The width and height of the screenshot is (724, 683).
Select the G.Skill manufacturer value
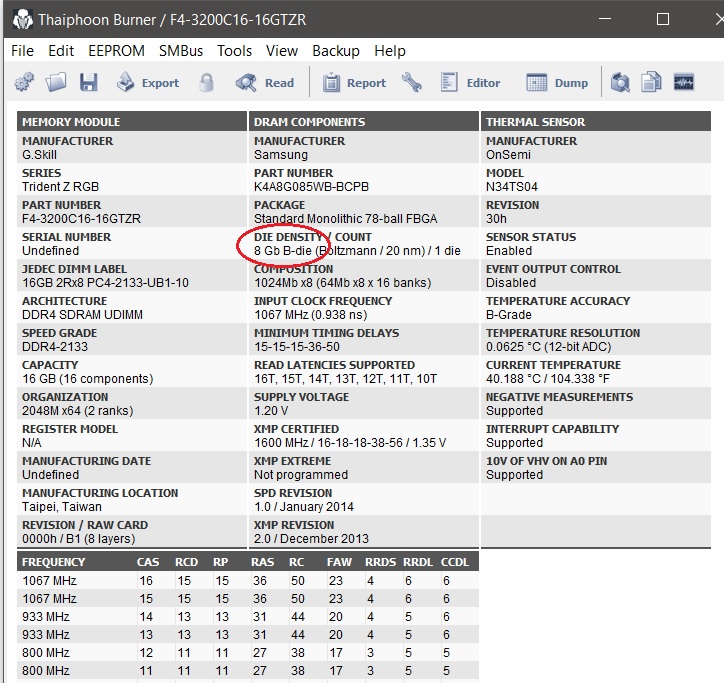[39, 155]
